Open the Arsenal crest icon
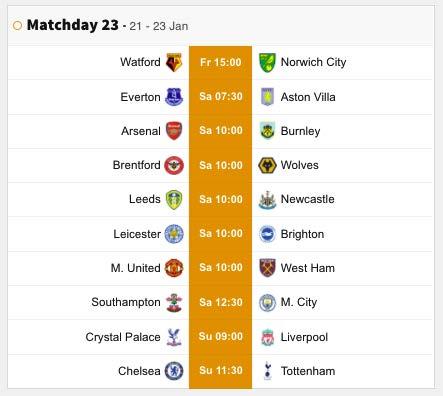The width and height of the screenshot is (443, 396). 174,131
